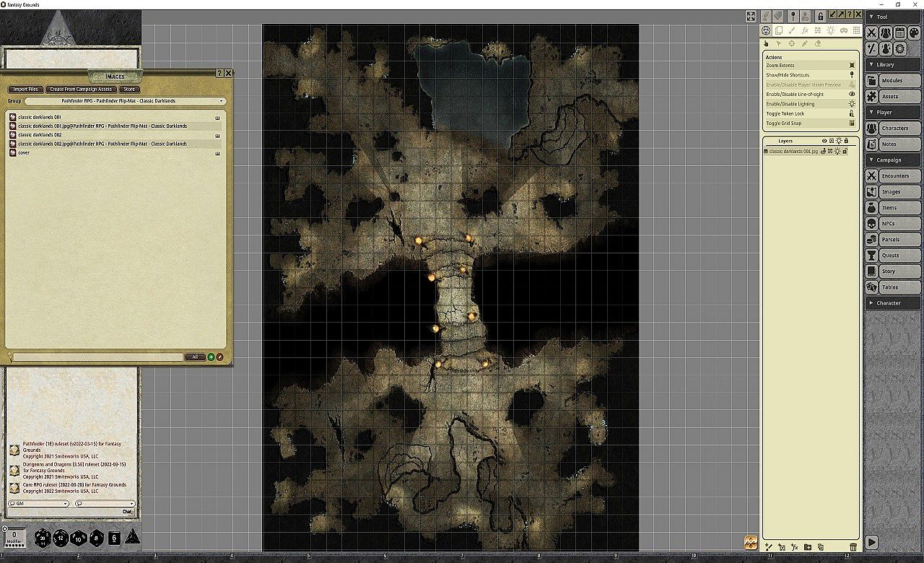
Task: Toggle Enable/Disable Line-of-sight
Action: tap(811, 94)
